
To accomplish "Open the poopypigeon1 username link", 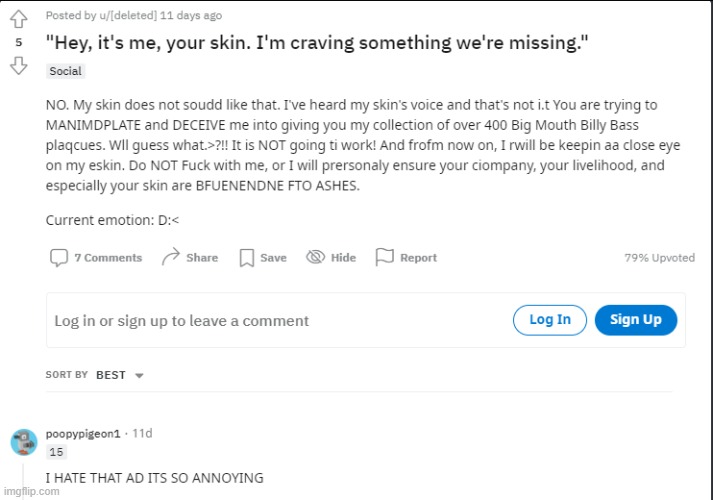I will (83, 434).
